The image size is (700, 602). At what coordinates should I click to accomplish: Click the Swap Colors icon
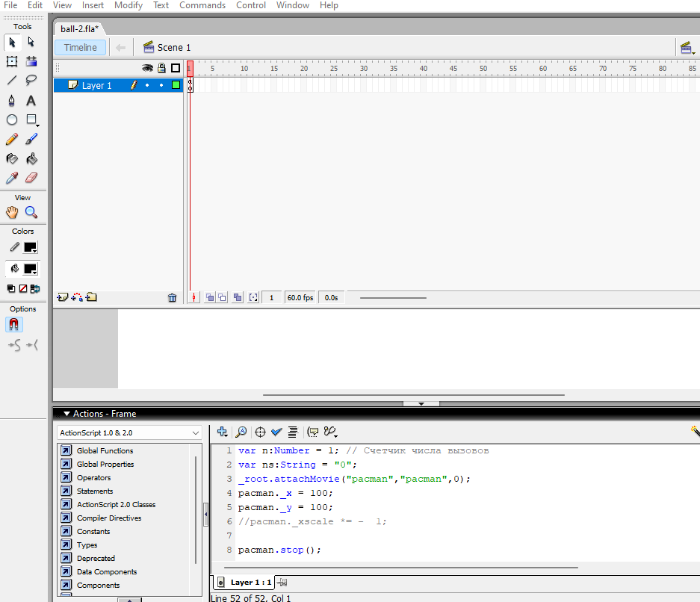point(35,289)
